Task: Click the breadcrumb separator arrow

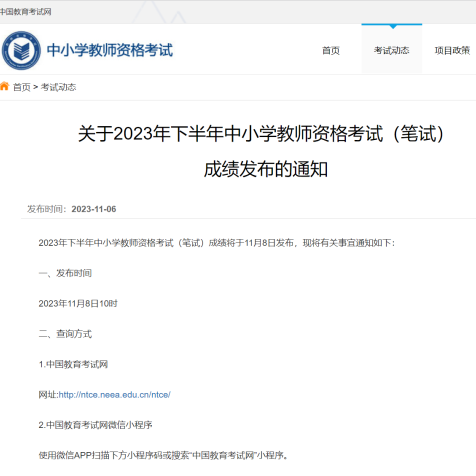Action: pos(36,87)
